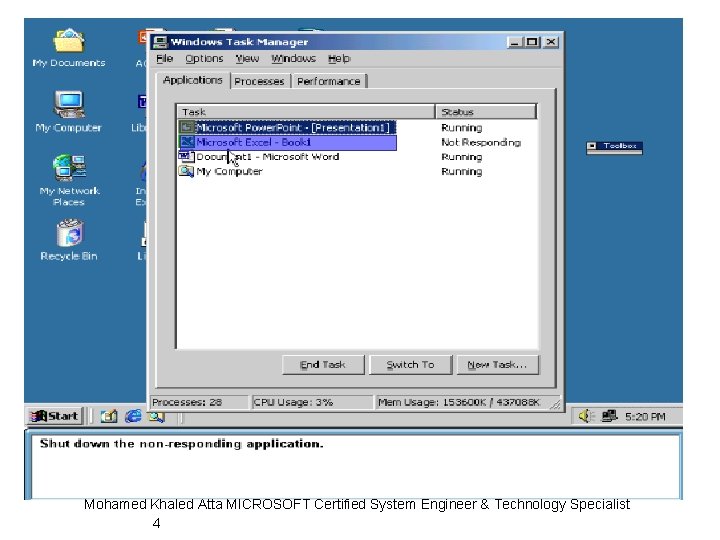This screenshot has width=720, height=540.
Task: Select Microsoft PowerPoint - [Presentation1] task
Action: pos(287,127)
